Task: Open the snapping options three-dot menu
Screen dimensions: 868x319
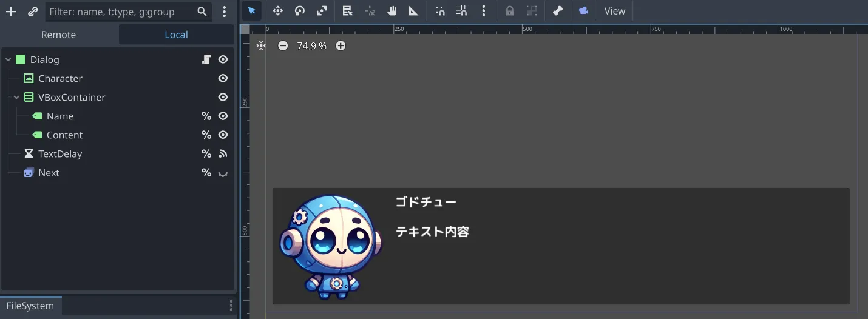Action: tap(484, 11)
